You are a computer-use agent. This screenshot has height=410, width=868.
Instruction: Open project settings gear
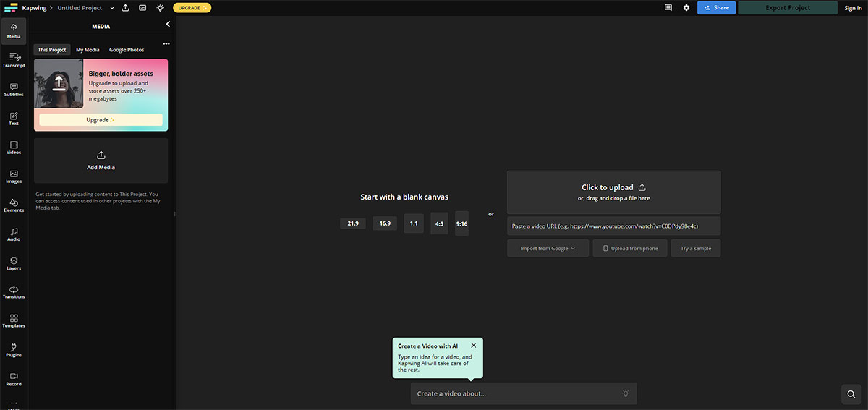pos(686,7)
